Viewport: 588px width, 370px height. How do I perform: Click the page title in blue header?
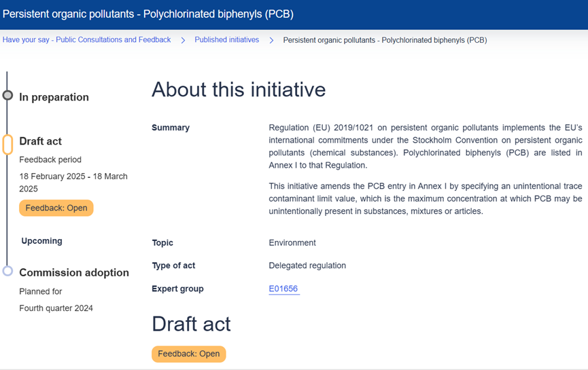click(x=148, y=14)
